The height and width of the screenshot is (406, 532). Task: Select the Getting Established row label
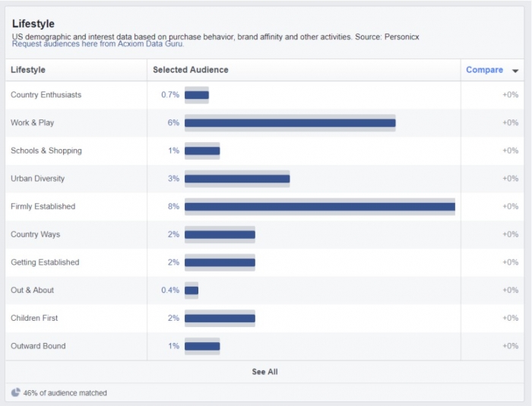tap(45, 262)
